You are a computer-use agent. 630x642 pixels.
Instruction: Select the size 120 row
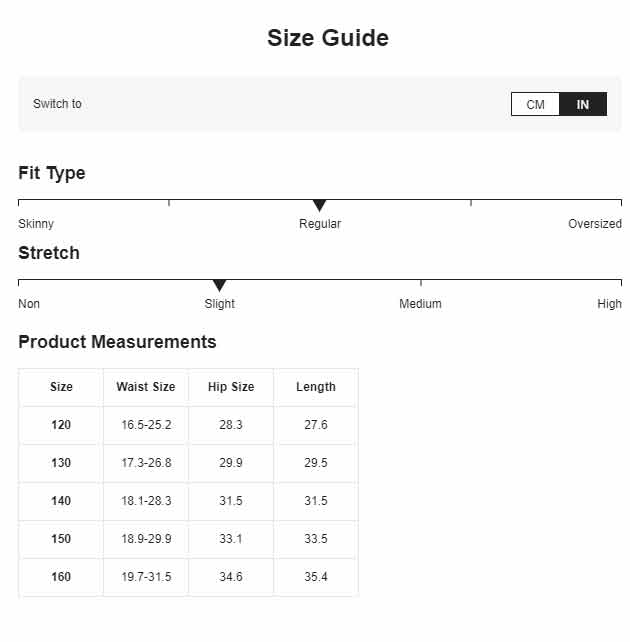(188, 425)
